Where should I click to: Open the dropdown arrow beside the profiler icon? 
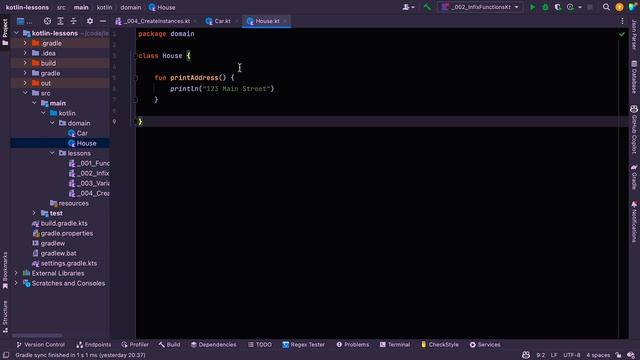[580, 7]
